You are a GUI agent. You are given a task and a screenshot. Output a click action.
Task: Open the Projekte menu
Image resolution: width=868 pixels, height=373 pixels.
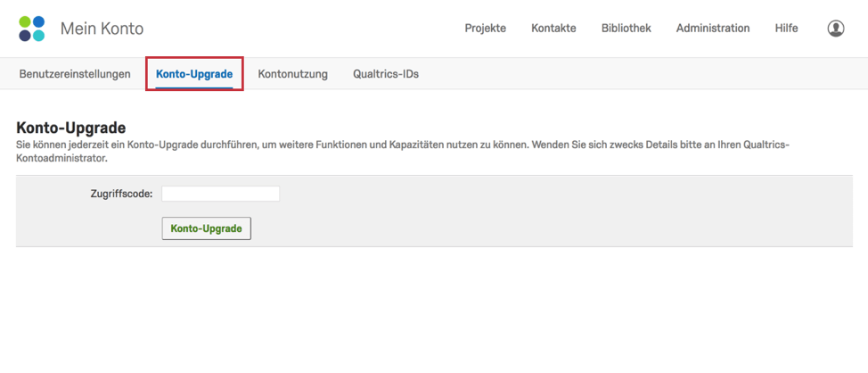click(486, 29)
